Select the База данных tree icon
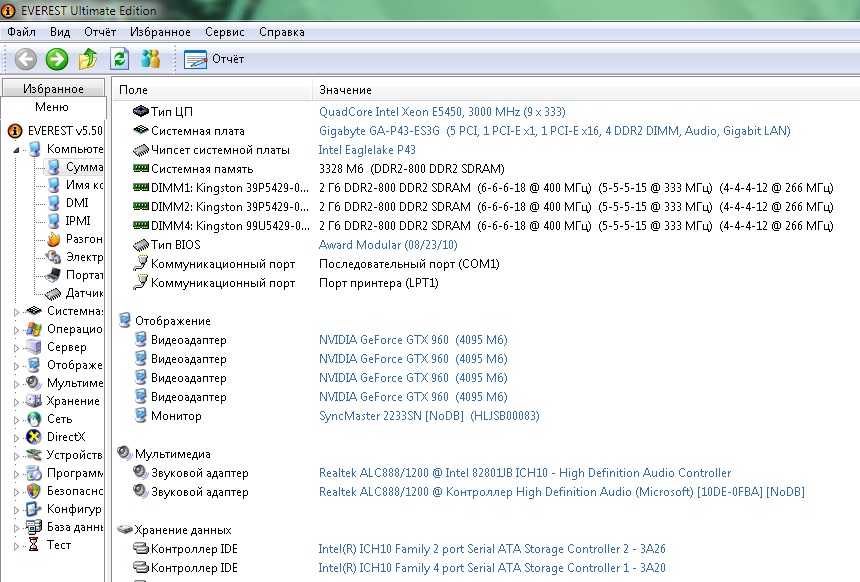This screenshot has width=860, height=582. coord(34,527)
